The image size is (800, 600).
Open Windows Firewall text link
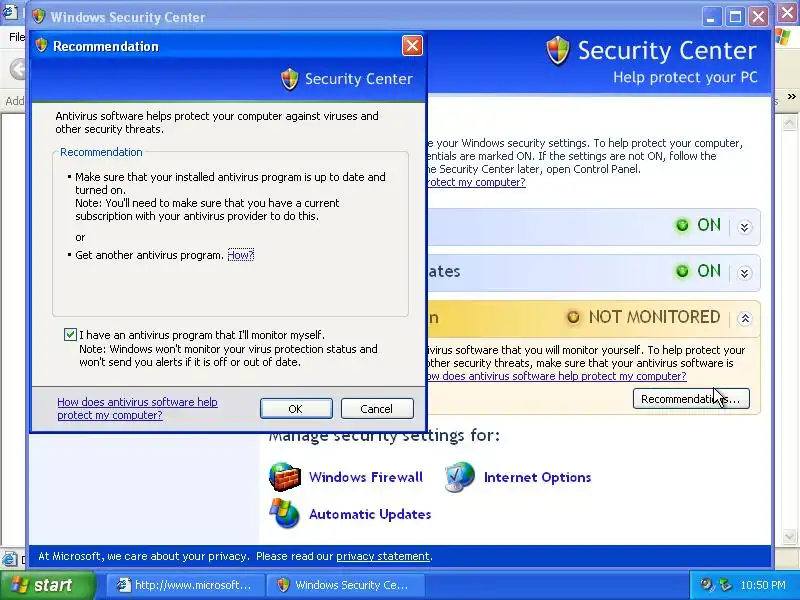[x=366, y=477]
